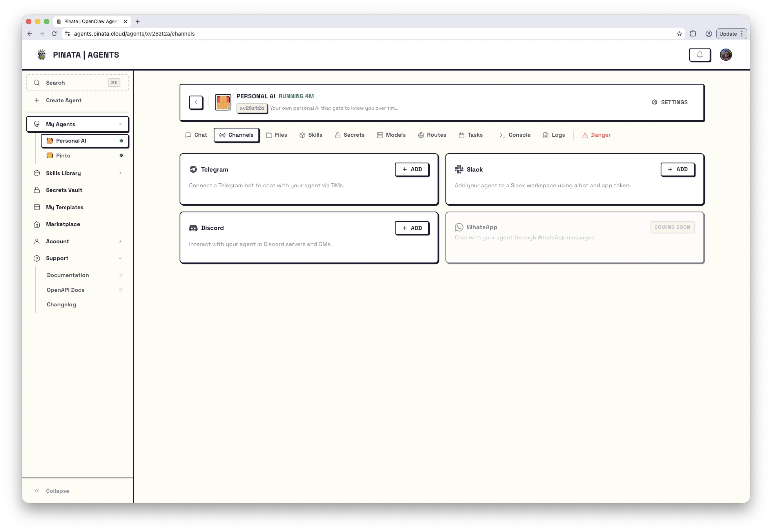
Task: Open Secrets Vault from the sidebar
Action: [64, 190]
